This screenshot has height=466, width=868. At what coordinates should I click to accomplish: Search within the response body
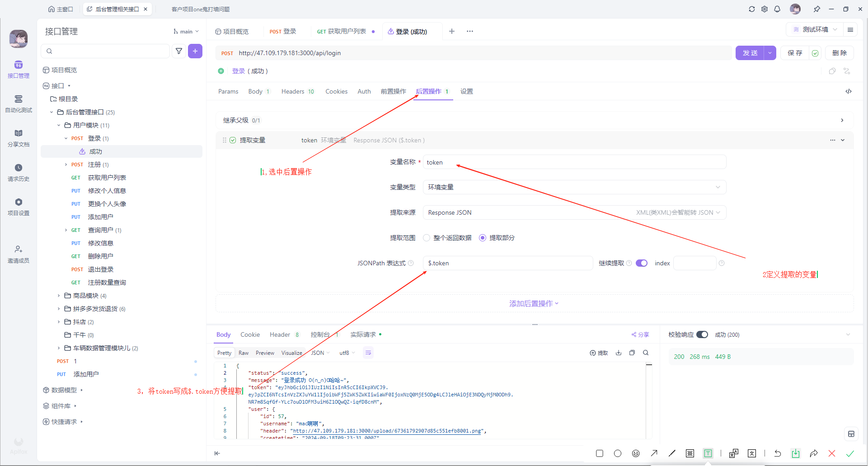click(646, 353)
